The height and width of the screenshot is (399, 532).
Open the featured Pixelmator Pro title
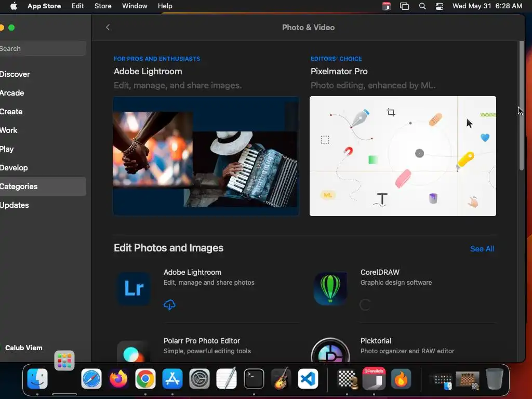tap(339, 71)
